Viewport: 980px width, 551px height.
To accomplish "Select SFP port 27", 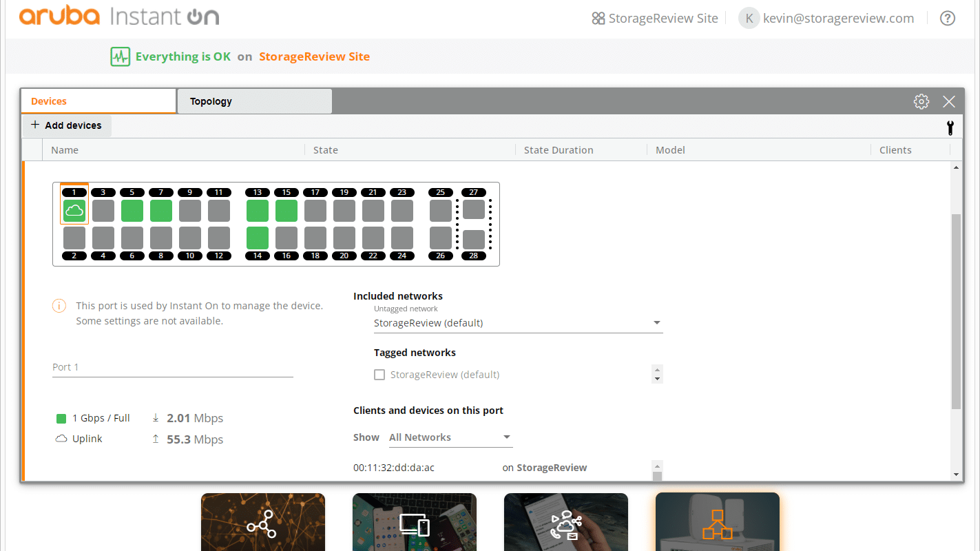I will pyautogui.click(x=474, y=209).
